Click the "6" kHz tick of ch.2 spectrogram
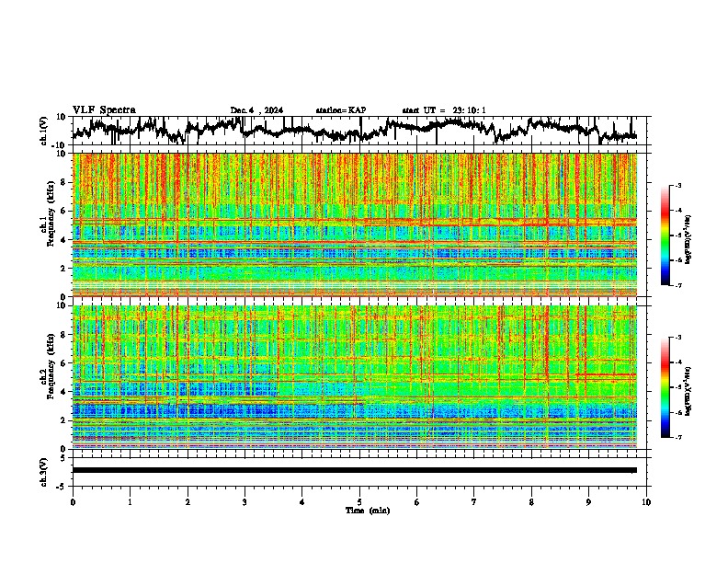The image size is (728, 563). tap(63, 362)
